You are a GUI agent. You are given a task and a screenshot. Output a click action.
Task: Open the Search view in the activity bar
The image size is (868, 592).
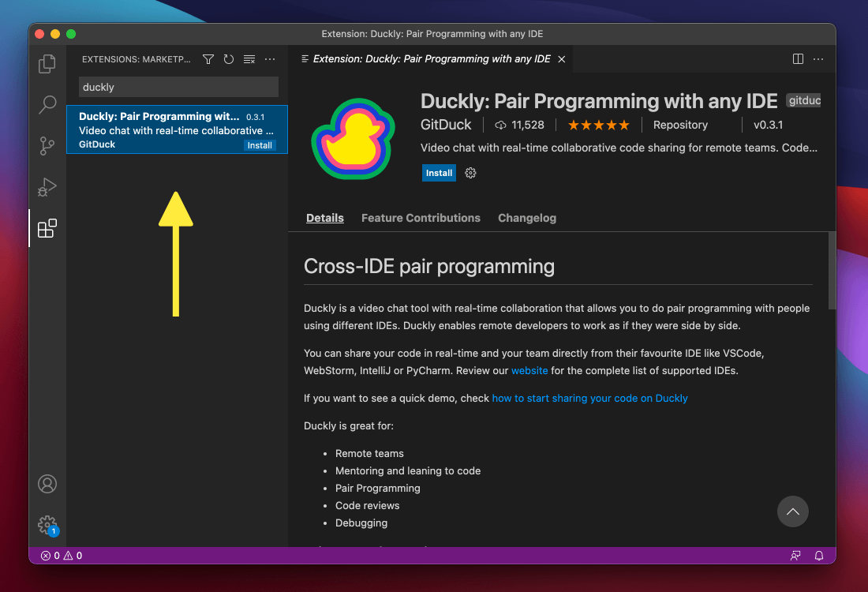point(47,104)
